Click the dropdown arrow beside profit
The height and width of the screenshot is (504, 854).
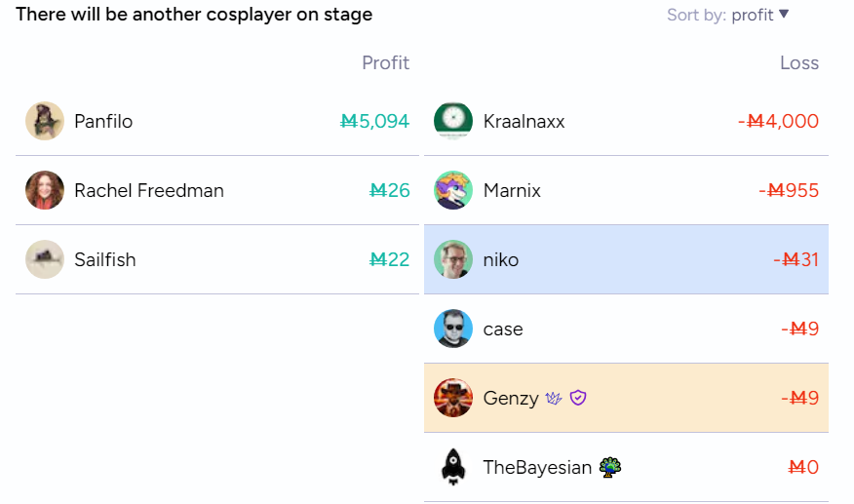[784, 14]
